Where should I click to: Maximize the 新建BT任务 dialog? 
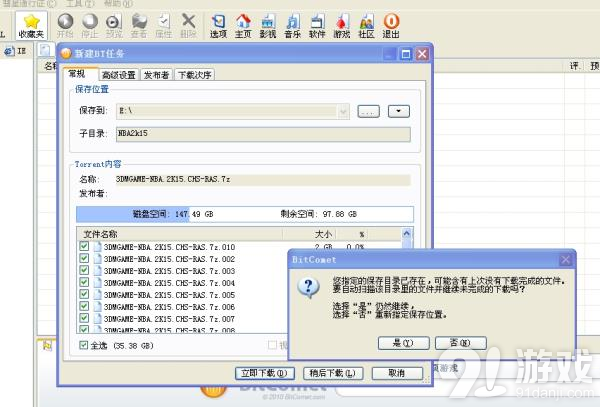pyautogui.click(x=405, y=54)
